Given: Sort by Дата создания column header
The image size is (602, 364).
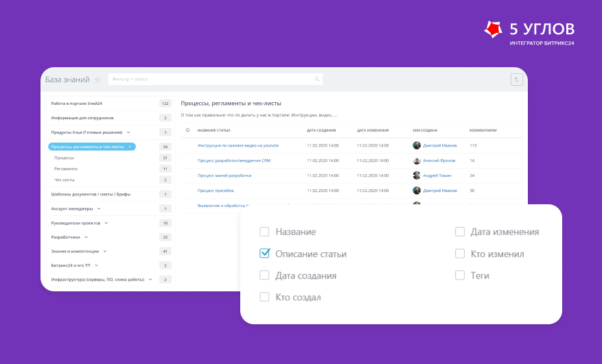Looking at the screenshot, I should coord(321,130).
